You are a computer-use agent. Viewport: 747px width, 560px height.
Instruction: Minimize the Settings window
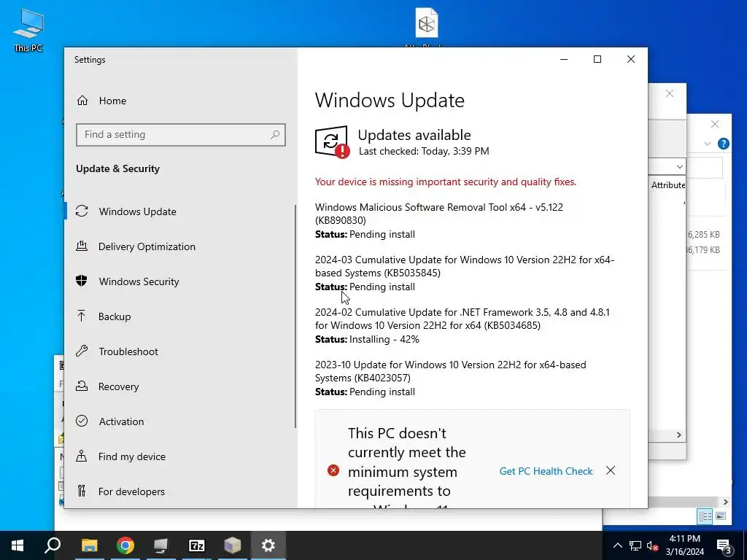tap(564, 59)
